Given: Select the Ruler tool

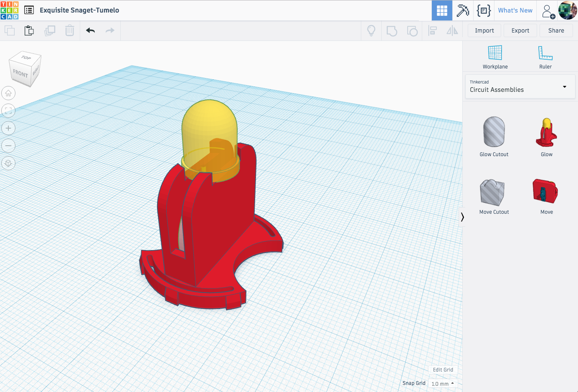Looking at the screenshot, I should point(545,57).
